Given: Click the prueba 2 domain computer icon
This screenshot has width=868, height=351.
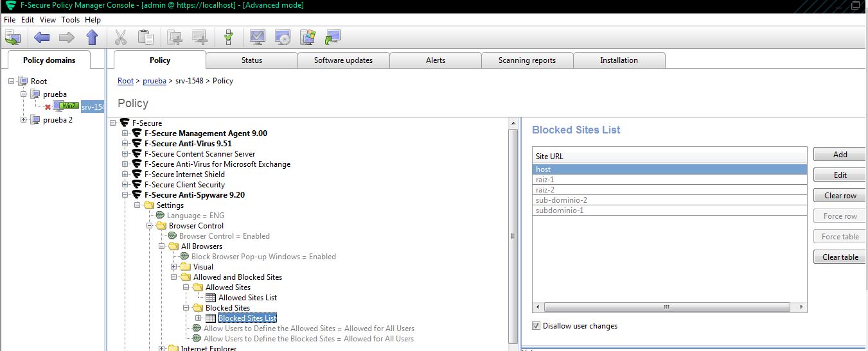Looking at the screenshot, I should (35, 120).
